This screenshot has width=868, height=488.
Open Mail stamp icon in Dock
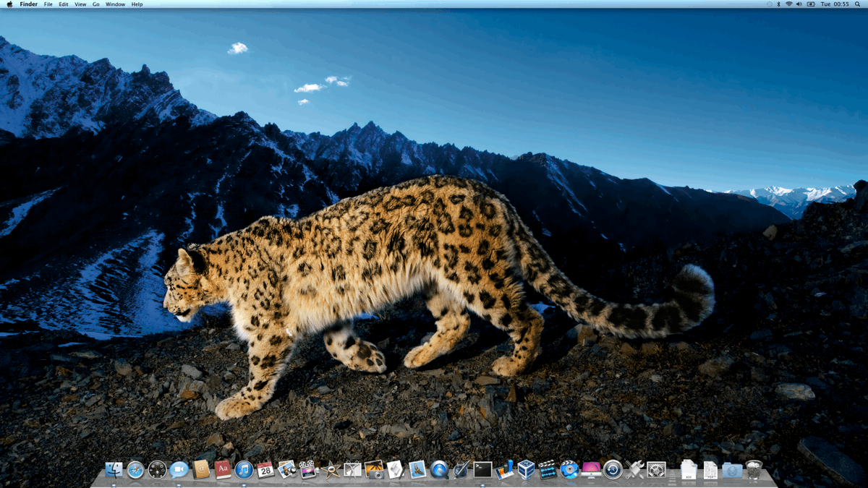417,470
